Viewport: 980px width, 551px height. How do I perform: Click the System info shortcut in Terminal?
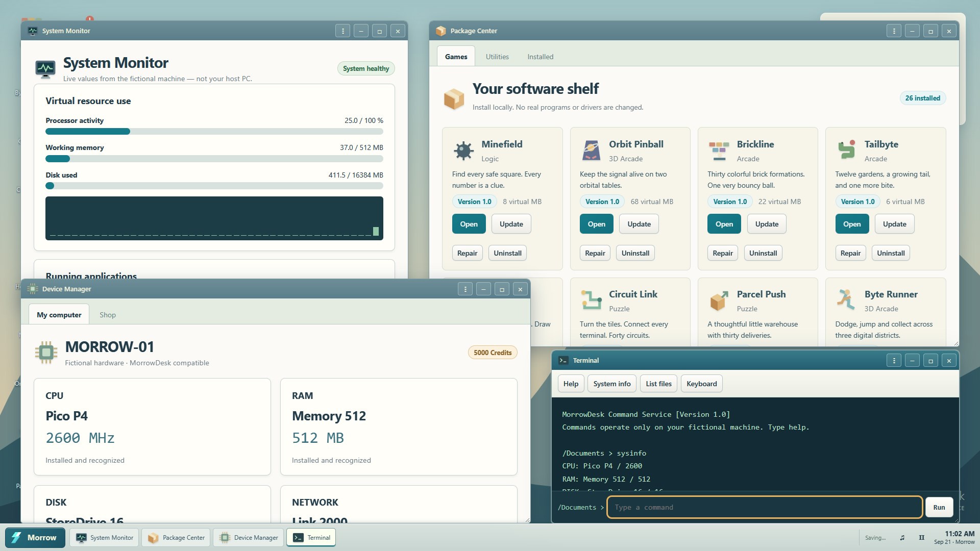point(611,384)
